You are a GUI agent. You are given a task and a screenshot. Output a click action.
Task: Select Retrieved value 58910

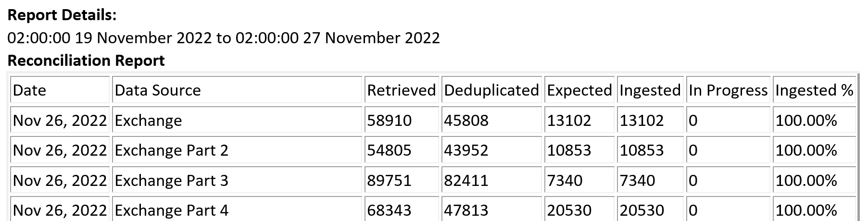pos(389,121)
